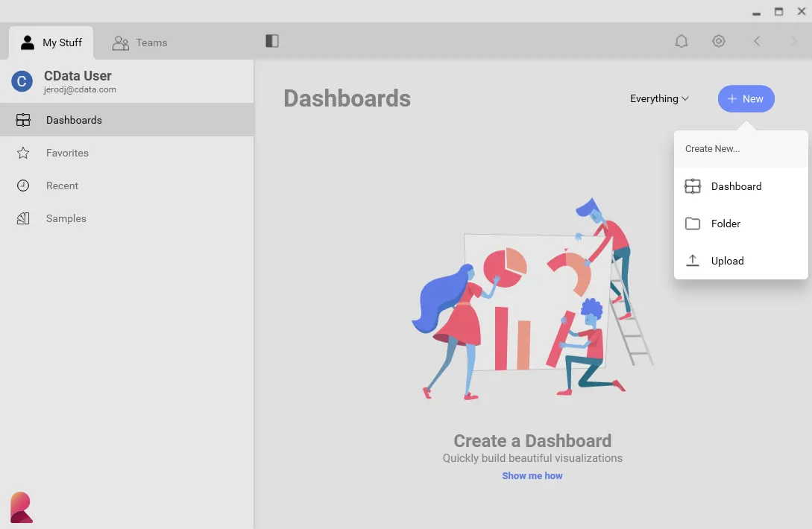This screenshot has width=812, height=529.
Task: Open the Everything filter dropdown
Action: [658, 98]
